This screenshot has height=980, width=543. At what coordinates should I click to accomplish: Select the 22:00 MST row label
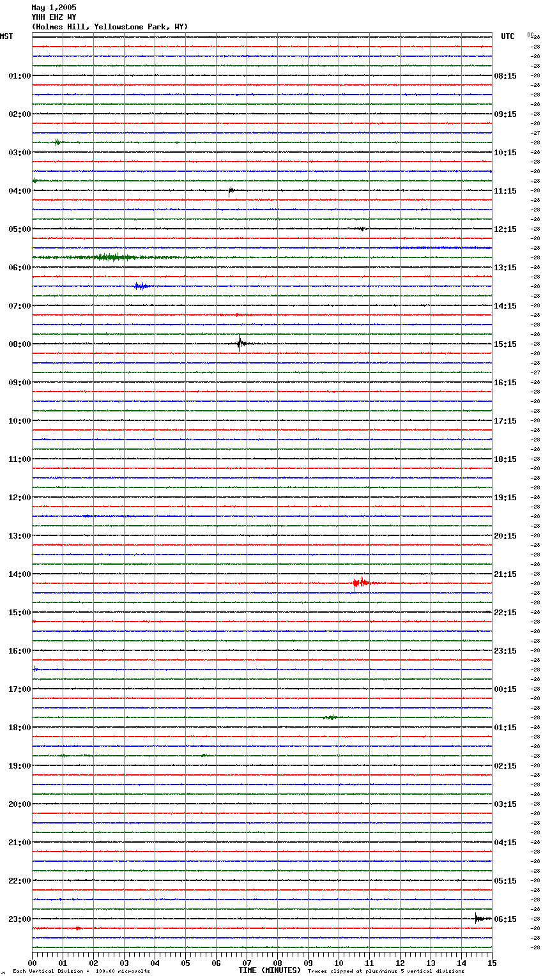coord(20,881)
